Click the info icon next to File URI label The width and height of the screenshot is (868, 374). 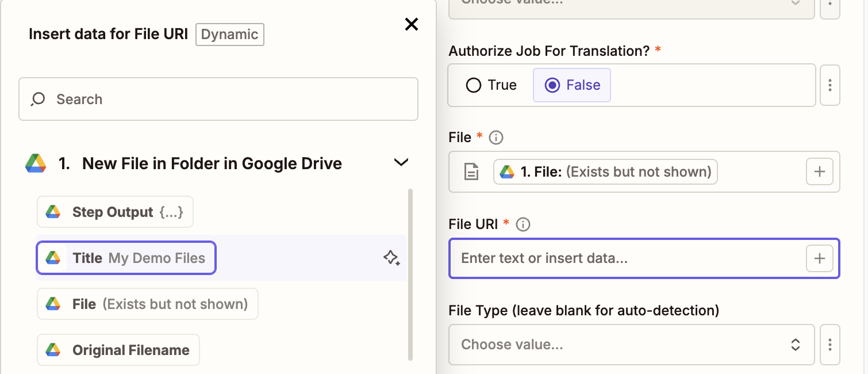(x=523, y=224)
